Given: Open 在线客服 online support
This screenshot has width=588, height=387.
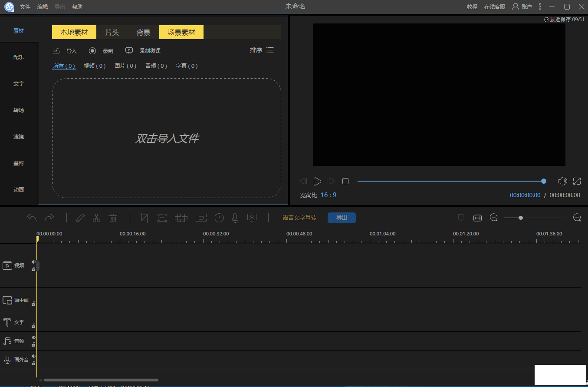Looking at the screenshot, I should [495, 7].
